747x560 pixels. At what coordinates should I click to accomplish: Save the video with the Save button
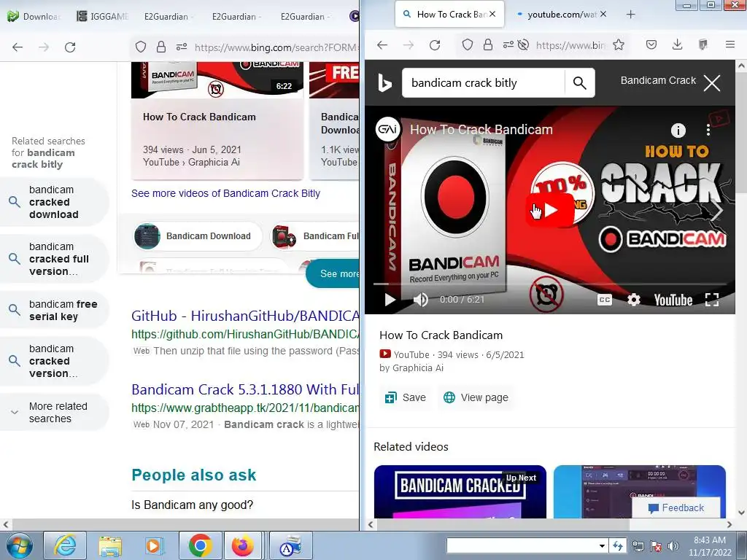pos(406,397)
